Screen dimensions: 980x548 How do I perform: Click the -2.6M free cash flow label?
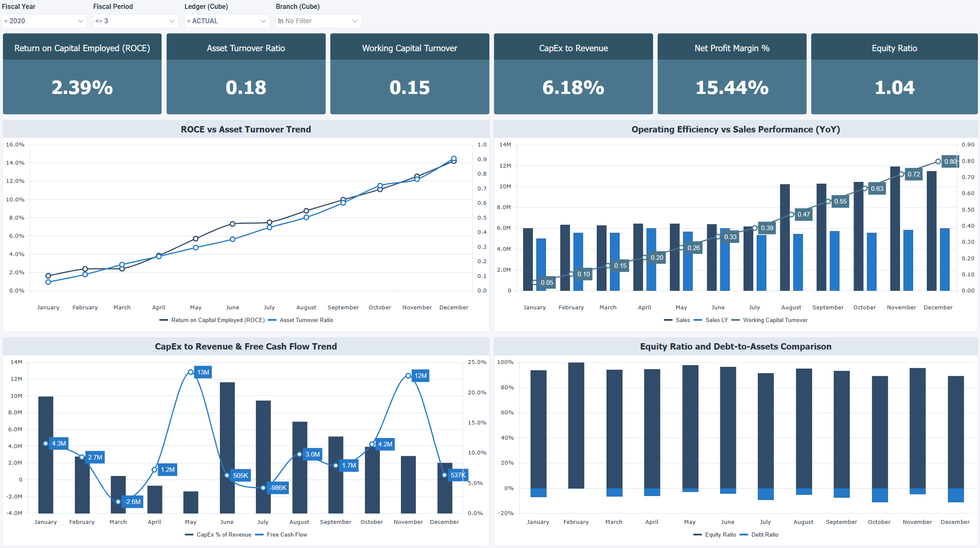(x=132, y=501)
